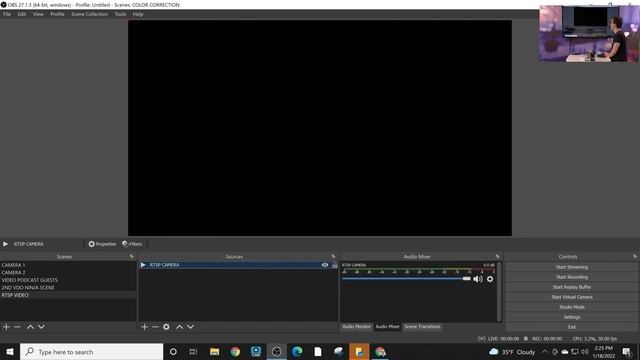
Task: Move the selected source up
Action: click(x=180, y=327)
